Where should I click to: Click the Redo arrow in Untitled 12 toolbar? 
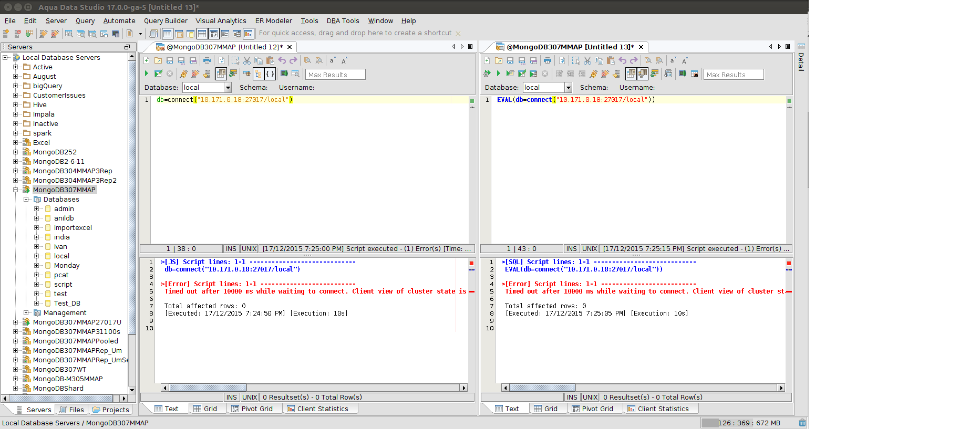click(x=293, y=61)
